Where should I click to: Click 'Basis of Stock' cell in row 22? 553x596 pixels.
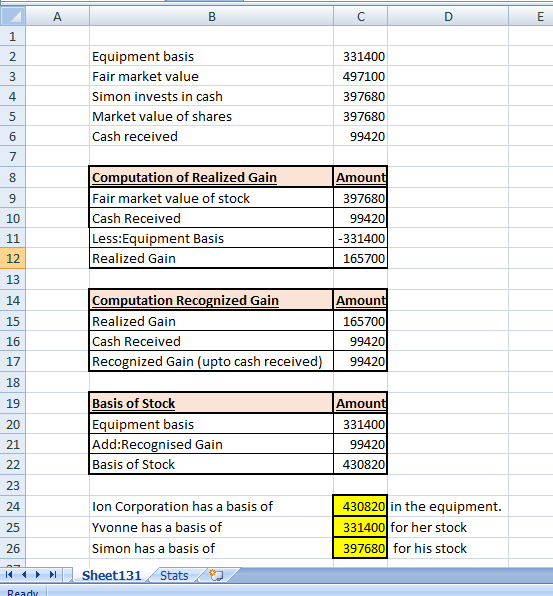click(x=211, y=464)
